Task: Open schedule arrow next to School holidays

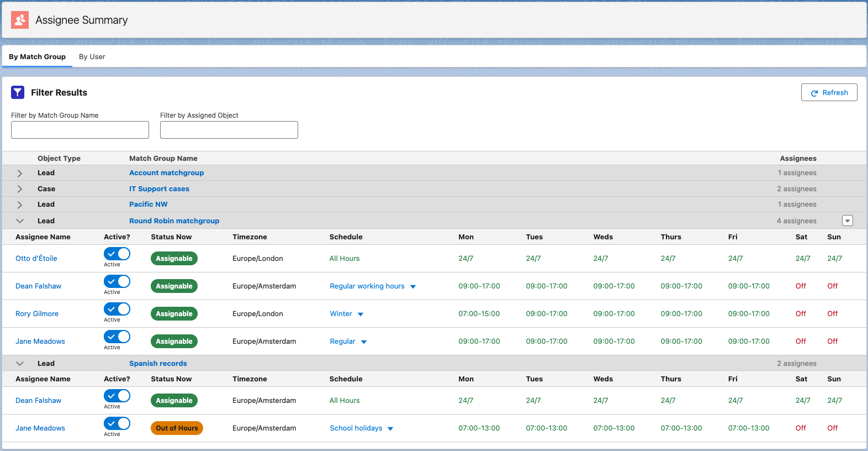Action: coord(390,428)
